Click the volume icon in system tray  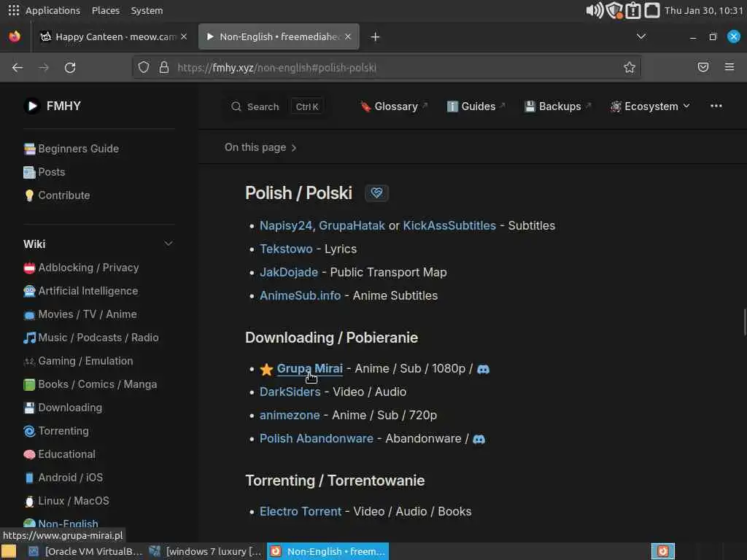(594, 10)
